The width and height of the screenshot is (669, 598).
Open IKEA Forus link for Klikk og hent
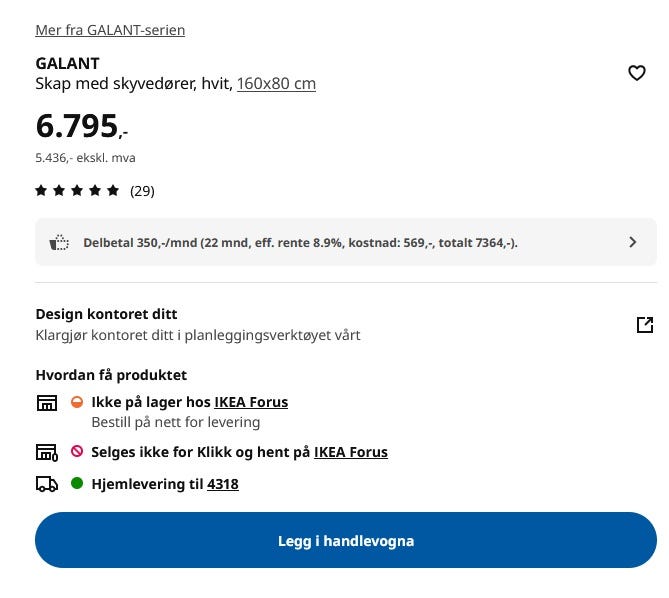(x=351, y=452)
